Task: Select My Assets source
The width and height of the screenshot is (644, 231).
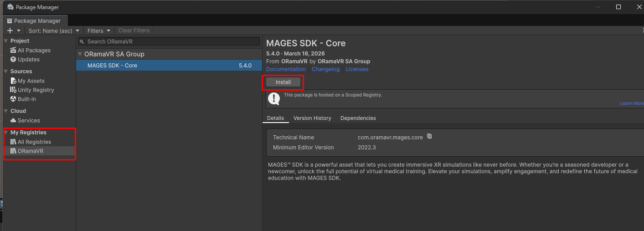Action: (x=31, y=81)
